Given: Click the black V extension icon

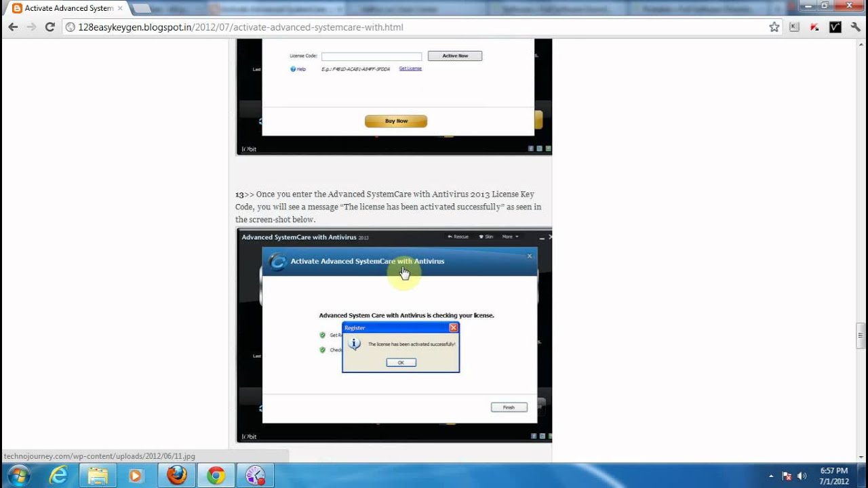Looking at the screenshot, I should (835, 27).
